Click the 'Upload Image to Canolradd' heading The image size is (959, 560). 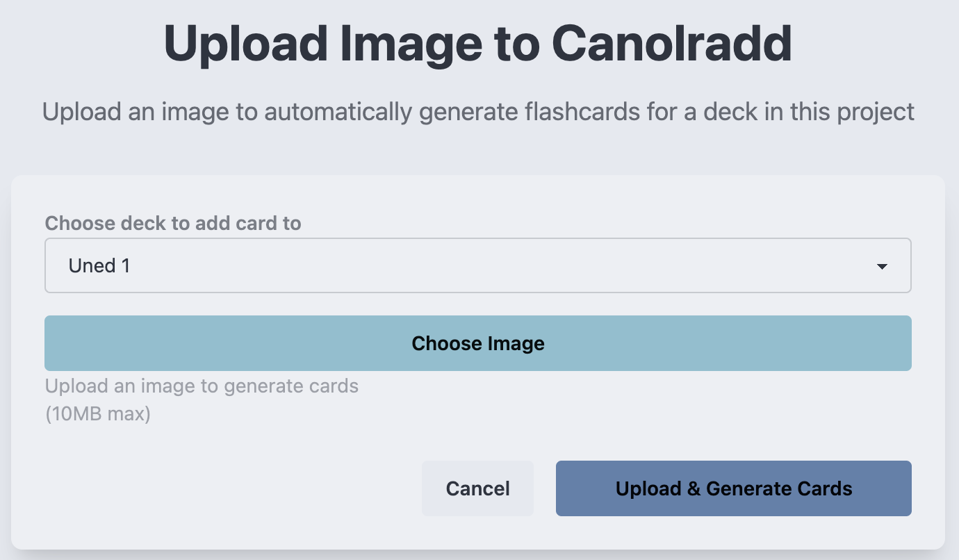point(477,43)
